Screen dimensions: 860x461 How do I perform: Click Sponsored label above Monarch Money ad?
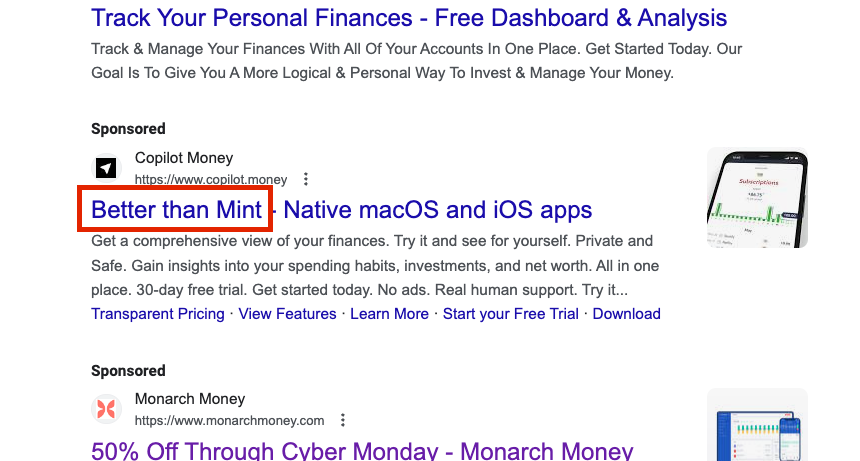pyautogui.click(x=128, y=370)
